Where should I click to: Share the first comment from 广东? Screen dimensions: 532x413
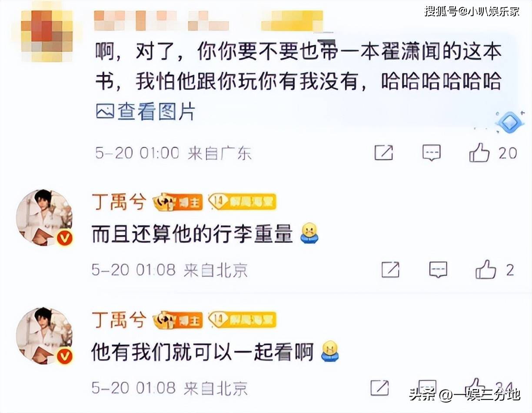click(x=384, y=153)
